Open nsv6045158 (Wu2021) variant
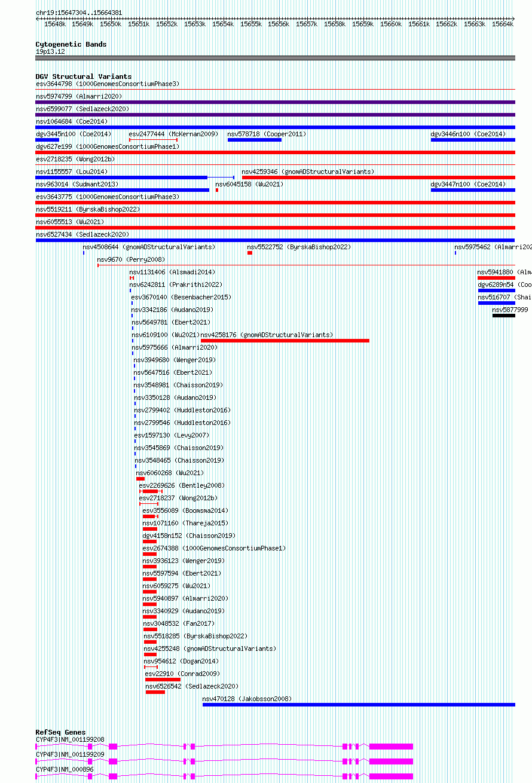The image size is (532, 783). click(249, 184)
